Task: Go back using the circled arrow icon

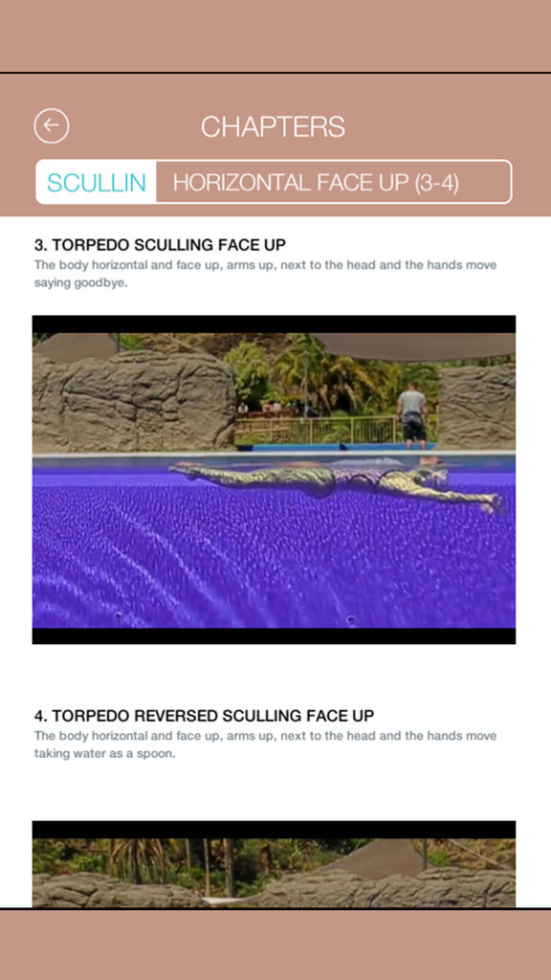Action: 52,126
